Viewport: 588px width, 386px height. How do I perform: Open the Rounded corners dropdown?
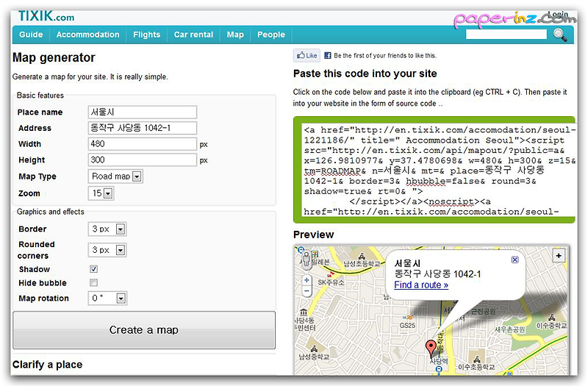tap(107, 250)
